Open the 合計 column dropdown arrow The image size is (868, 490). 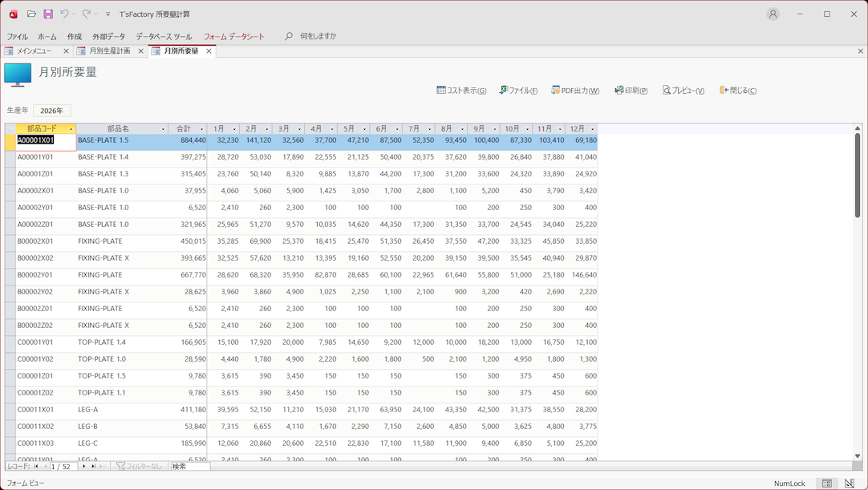coord(201,129)
